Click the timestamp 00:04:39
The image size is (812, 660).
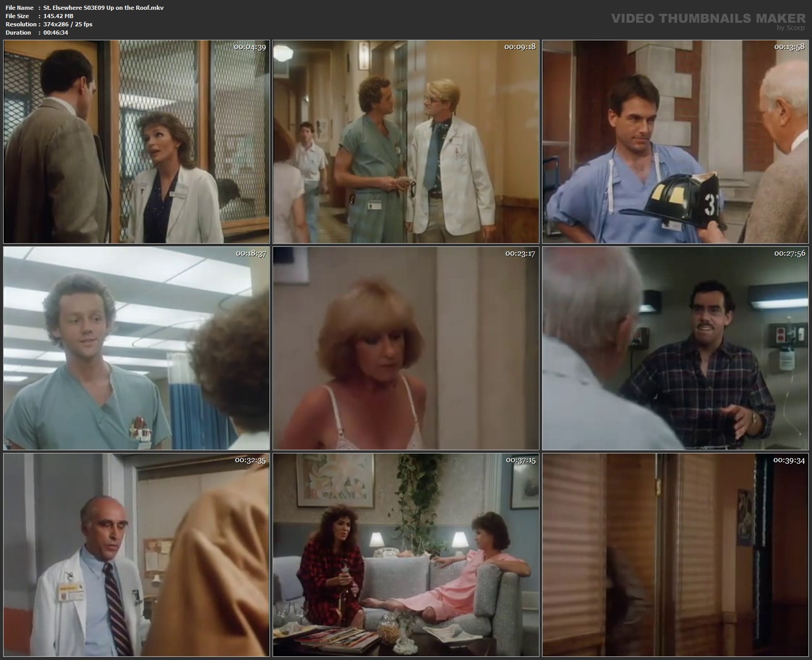[x=250, y=47]
